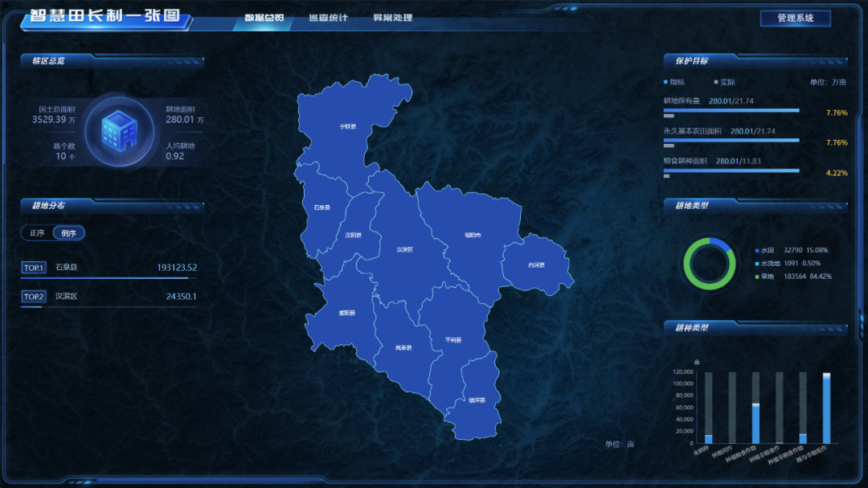Click the value 24350.1
Viewport: 868px width, 488px height.
[x=181, y=297]
